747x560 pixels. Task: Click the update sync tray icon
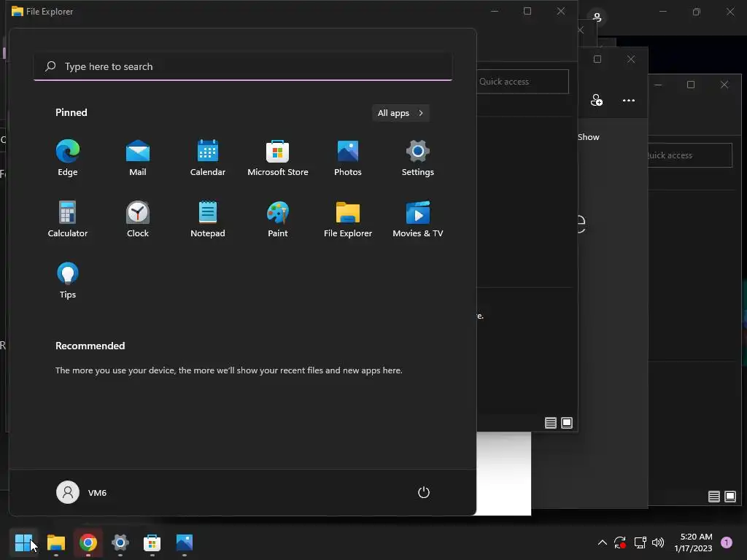pos(620,542)
